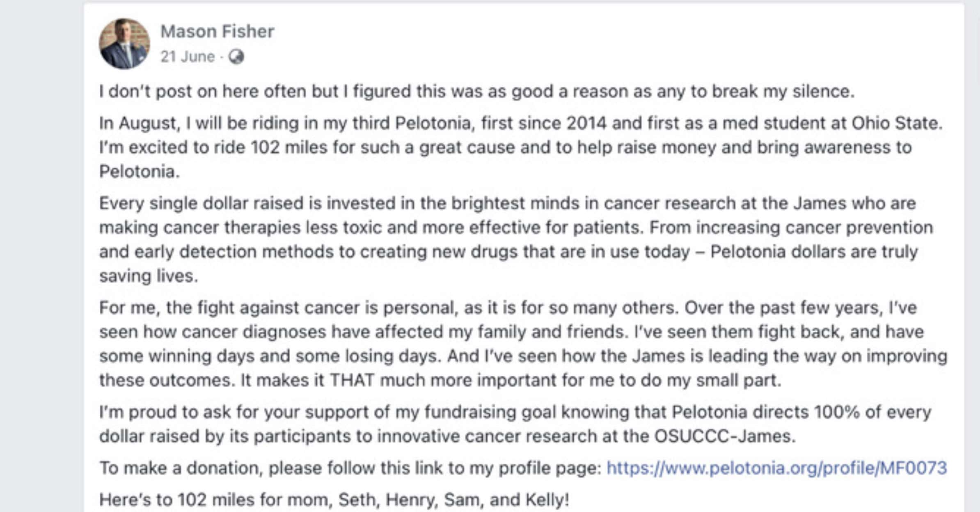Open the post permalink dated 21 June
Image resolution: width=980 pixels, height=512 pixels.
(187, 57)
